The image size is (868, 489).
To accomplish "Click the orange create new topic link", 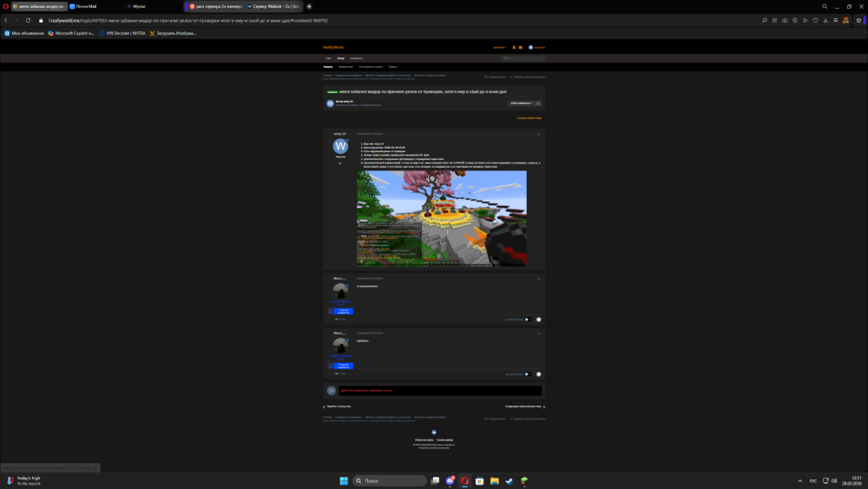I will pos(529,118).
